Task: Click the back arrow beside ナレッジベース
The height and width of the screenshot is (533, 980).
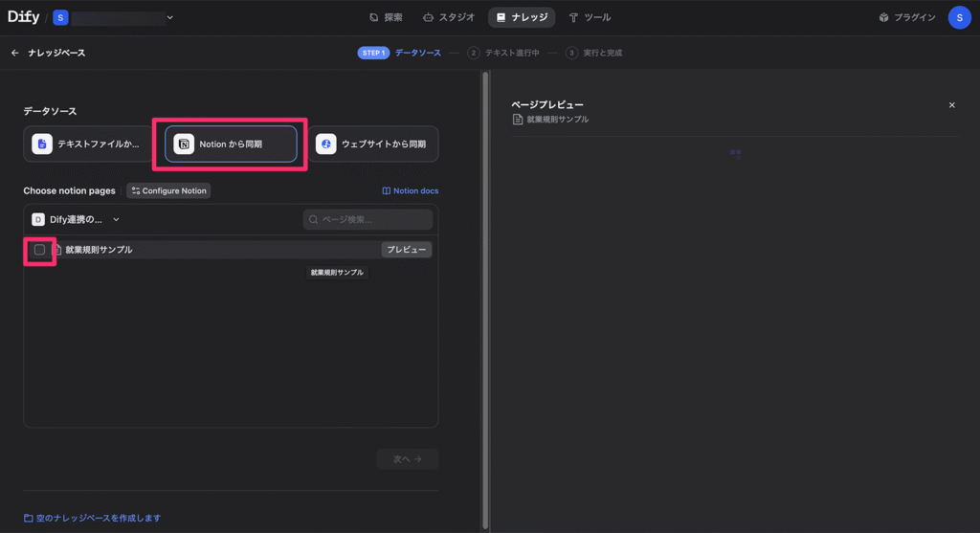Action: pyautogui.click(x=14, y=53)
